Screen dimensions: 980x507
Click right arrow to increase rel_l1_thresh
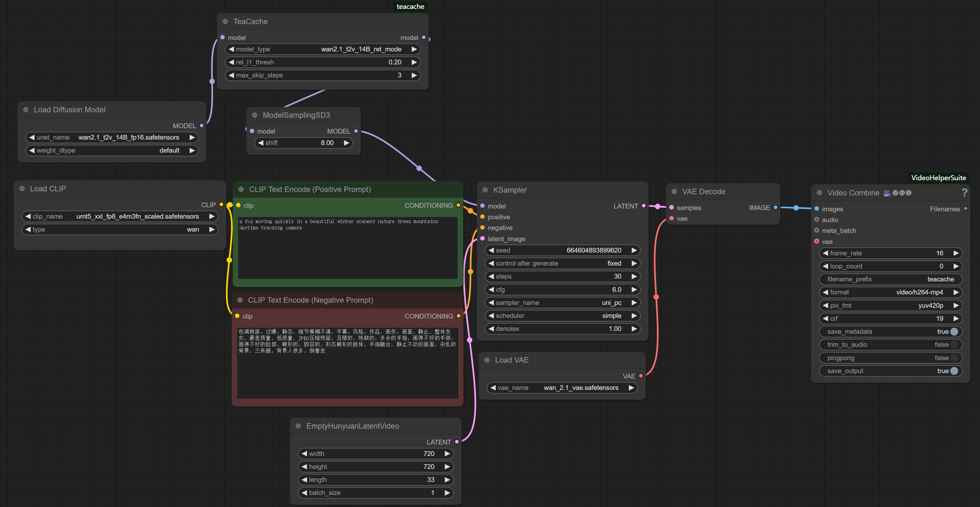tap(414, 62)
